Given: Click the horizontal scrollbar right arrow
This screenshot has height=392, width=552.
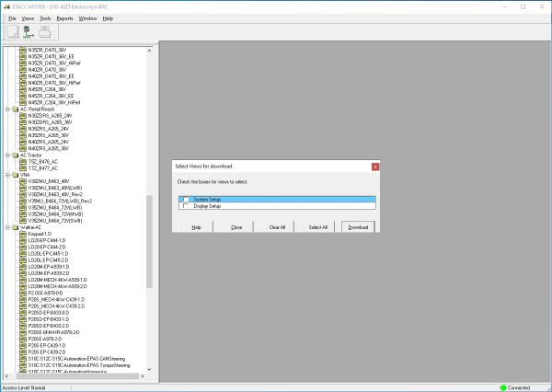Looking at the screenshot, I should click(x=143, y=376).
